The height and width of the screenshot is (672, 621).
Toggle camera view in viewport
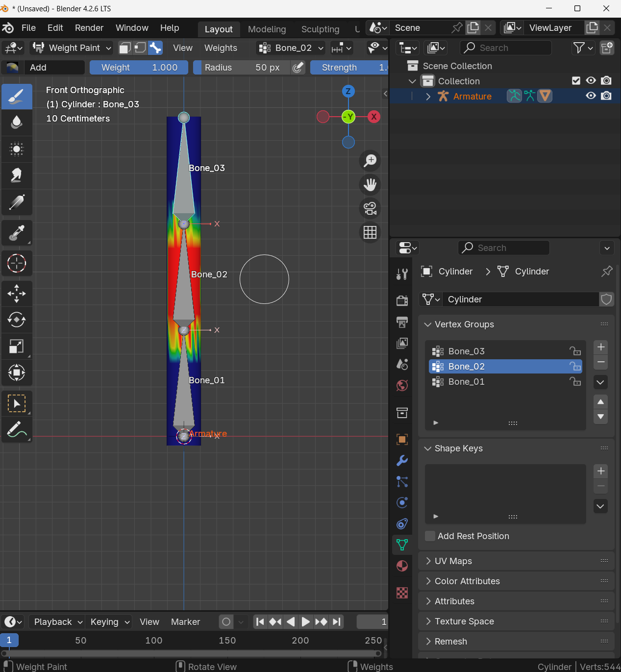point(370,208)
